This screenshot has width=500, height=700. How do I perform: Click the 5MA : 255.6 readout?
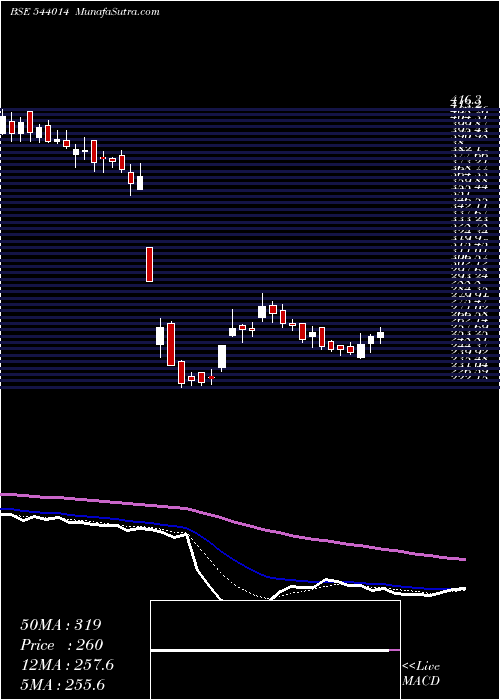click(x=64, y=685)
